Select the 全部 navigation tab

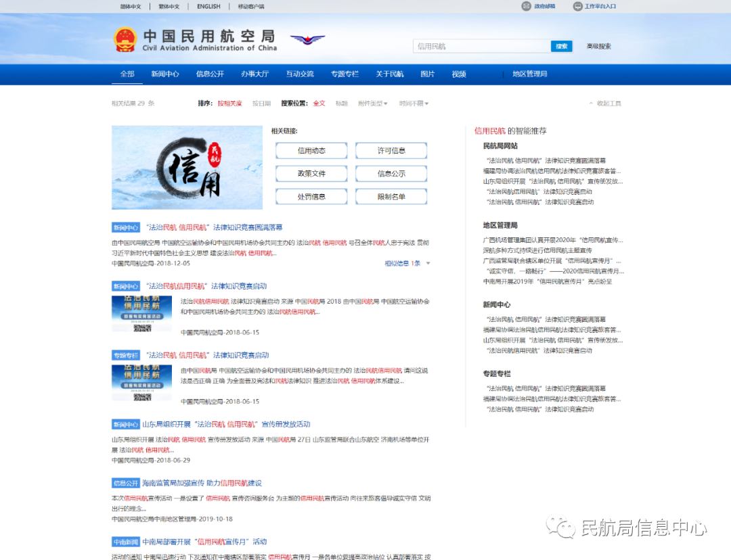point(127,74)
